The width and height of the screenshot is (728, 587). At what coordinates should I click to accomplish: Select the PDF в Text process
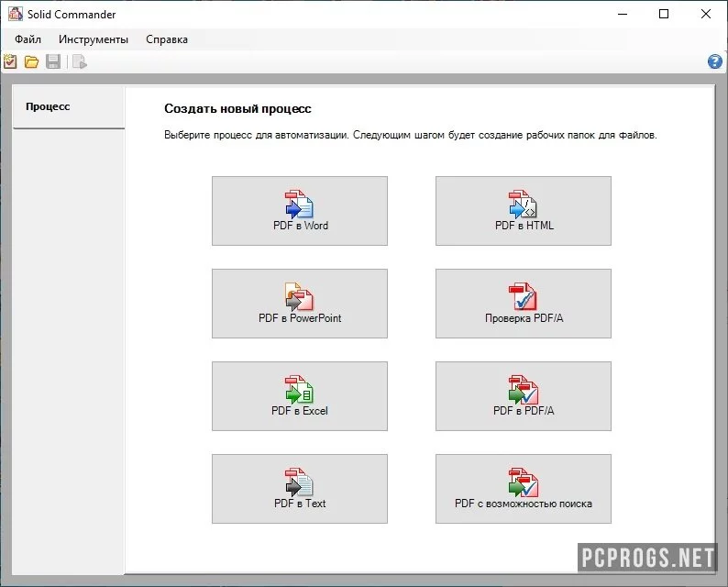(300, 489)
